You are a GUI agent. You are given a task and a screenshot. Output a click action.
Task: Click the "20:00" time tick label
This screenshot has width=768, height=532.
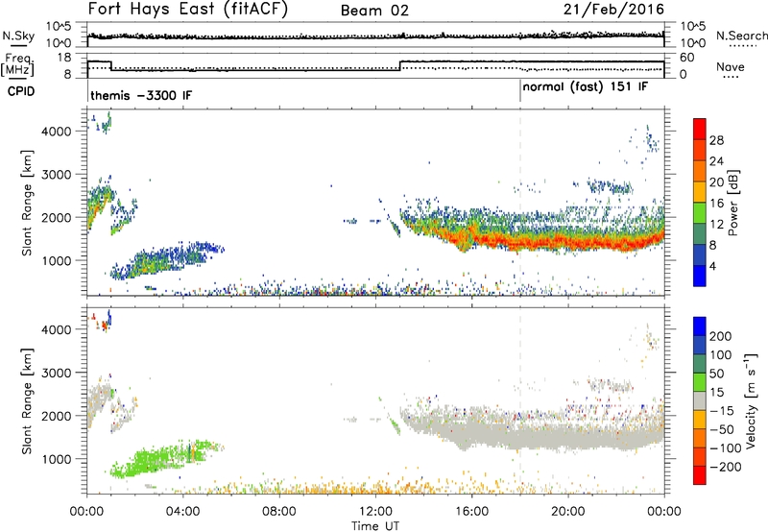[567, 512]
